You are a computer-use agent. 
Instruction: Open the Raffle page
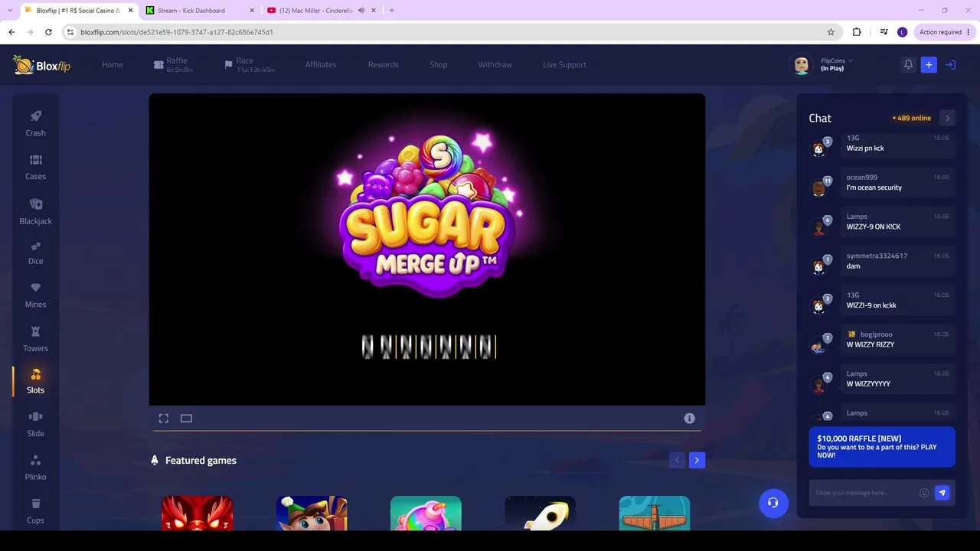coord(172,65)
